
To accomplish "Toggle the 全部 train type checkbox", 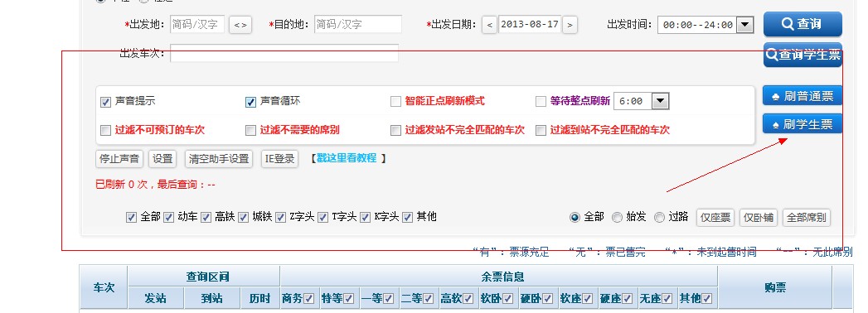I will click(131, 217).
